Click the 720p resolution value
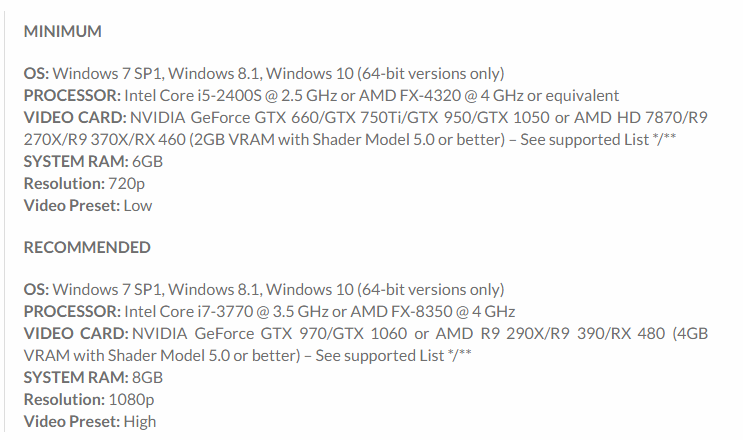This screenshot has height=440, width=743. [x=127, y=184]
